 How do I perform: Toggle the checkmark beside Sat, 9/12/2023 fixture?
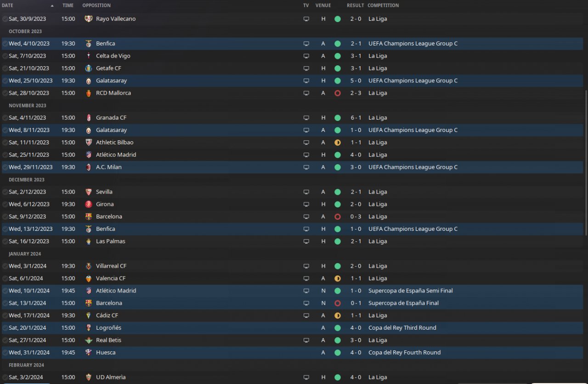point(5,217)
